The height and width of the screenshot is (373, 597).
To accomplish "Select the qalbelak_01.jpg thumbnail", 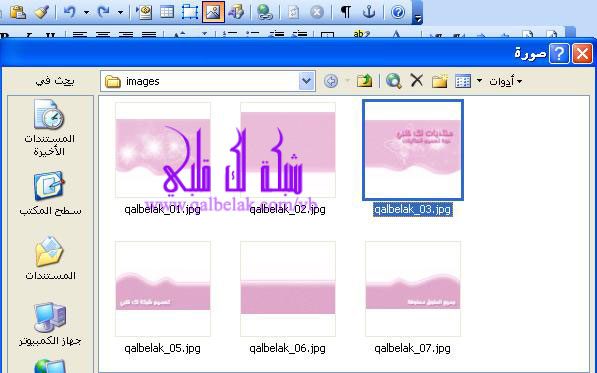I will point(163,150).
